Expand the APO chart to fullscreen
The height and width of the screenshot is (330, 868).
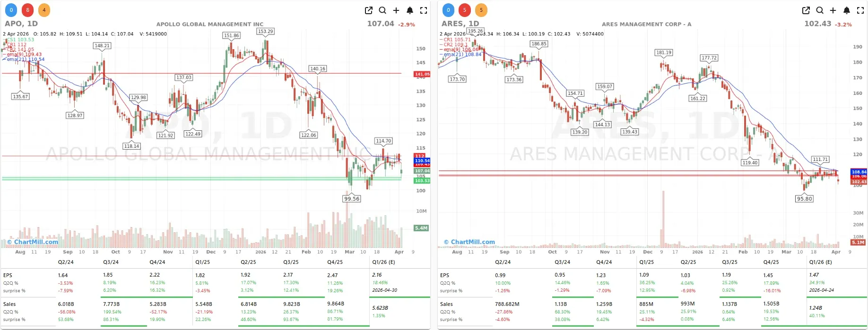tap(424, 10)
